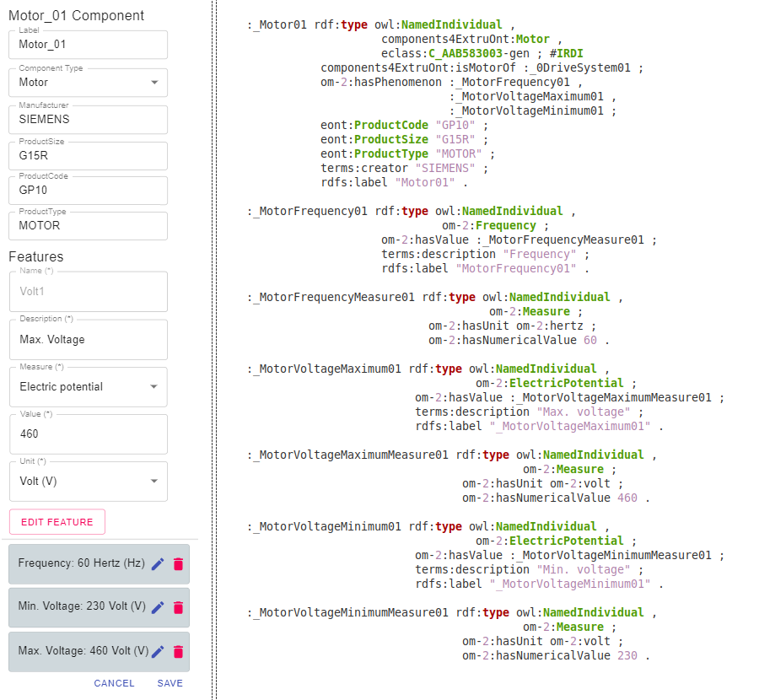The height and width of the screenshot is (700, 759).
Task: Click the Motor_01 Component heading
Action: tap(77, 15)
